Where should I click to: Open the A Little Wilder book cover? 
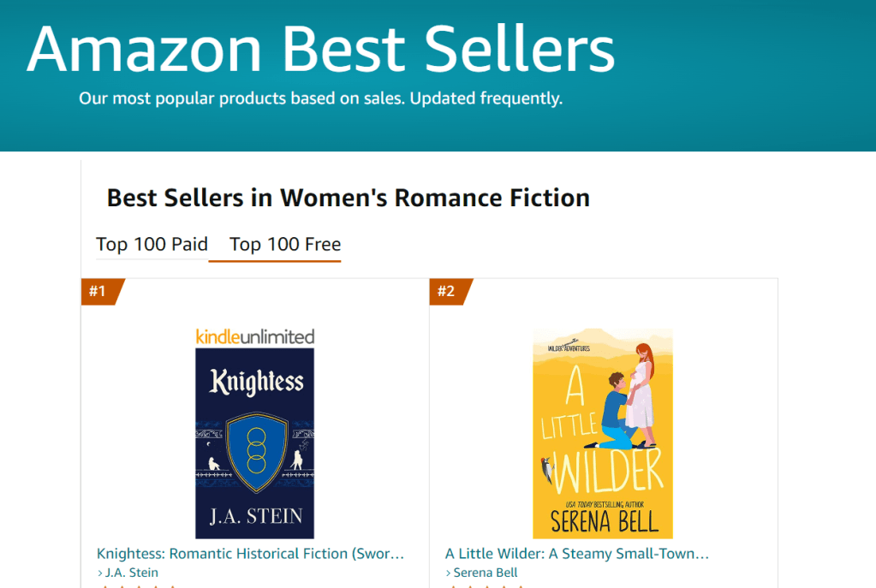(x=603, y=433)
